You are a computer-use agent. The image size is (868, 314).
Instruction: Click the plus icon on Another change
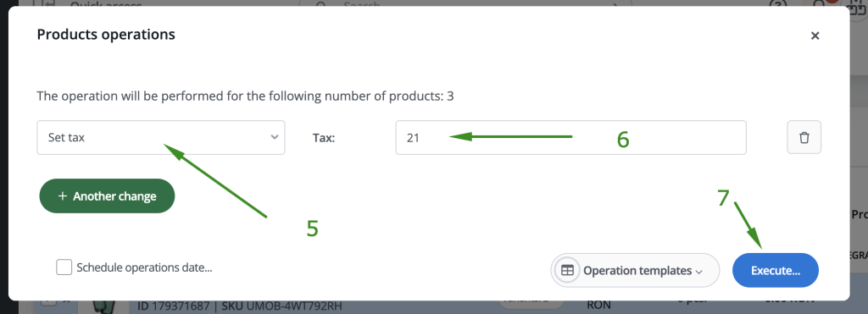tap(63, 196)
